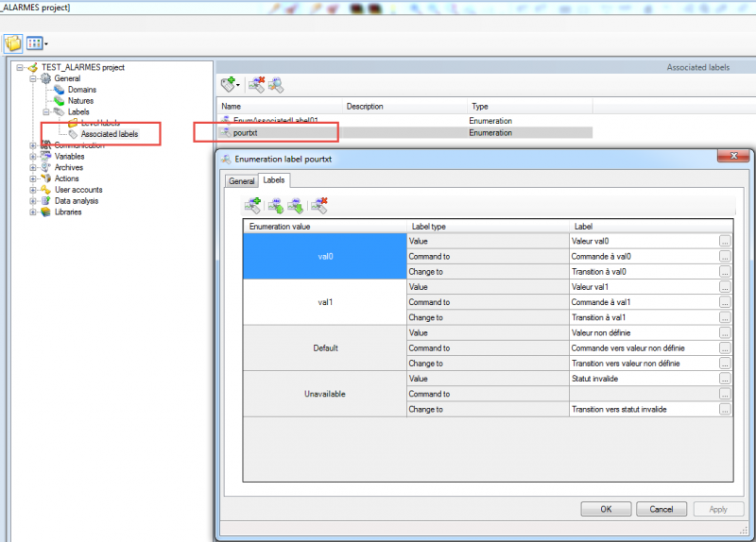Open browse button for 'Statut invalide'
This screenshot has height=542, width=756.
725,379
